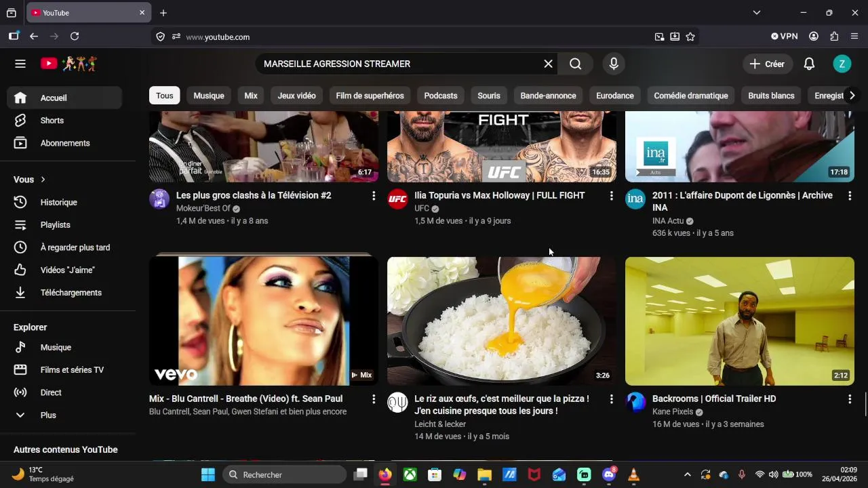868x488 pixels.
Task: Open options for Les plus gros clashs video
Action: (373, 196)
